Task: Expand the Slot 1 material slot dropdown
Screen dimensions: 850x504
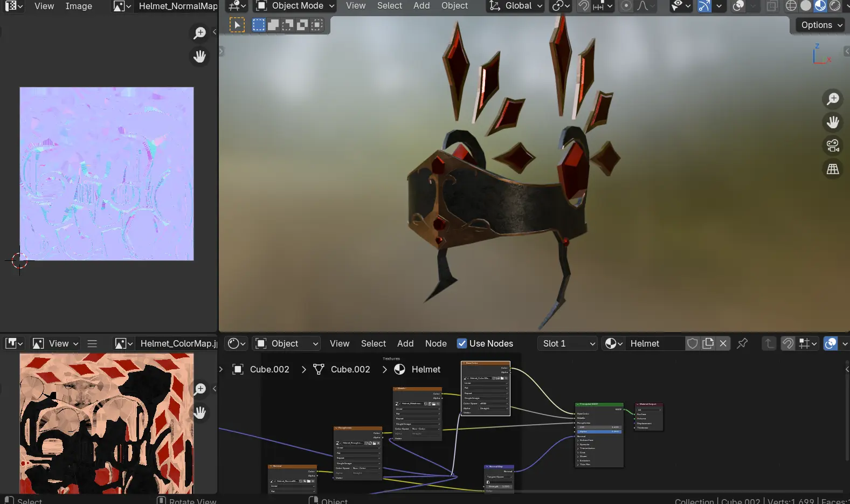Action: click(568, 343)
